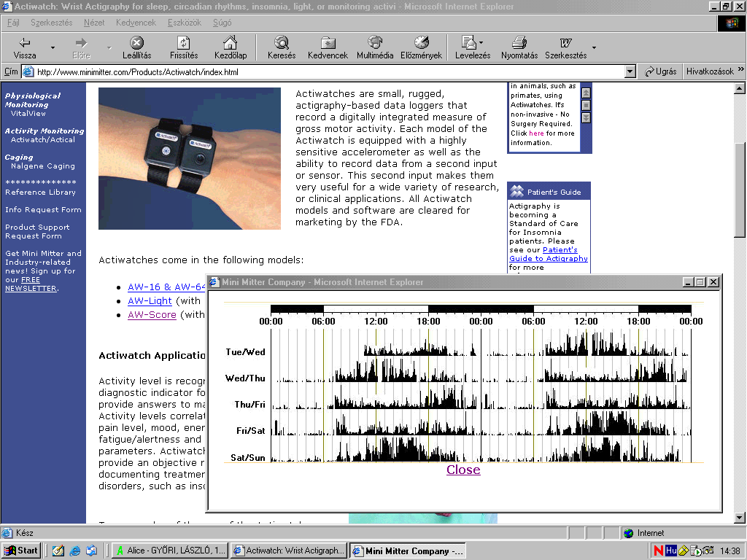This screenshot has width=747, height=560.
Task: Open the Kedvencek menu in menu bar
Action: tap(136, 23)
